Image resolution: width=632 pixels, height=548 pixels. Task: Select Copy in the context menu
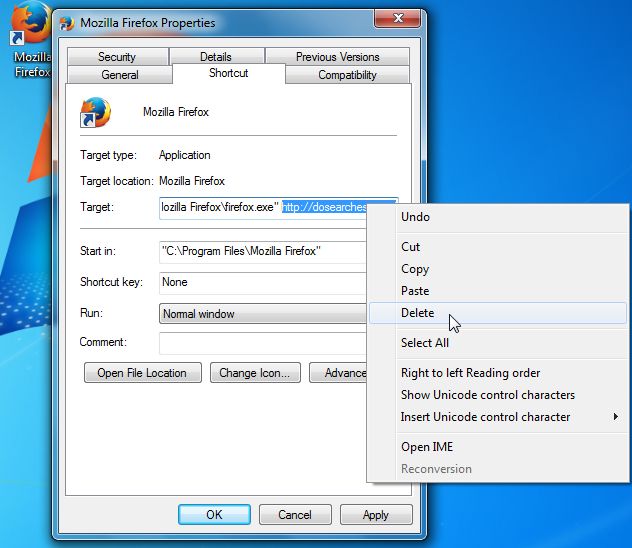point(498,269)
